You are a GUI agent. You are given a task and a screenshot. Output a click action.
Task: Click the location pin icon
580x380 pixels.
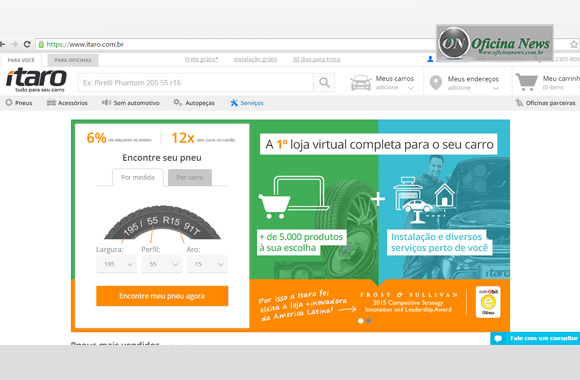pos(436,83)
